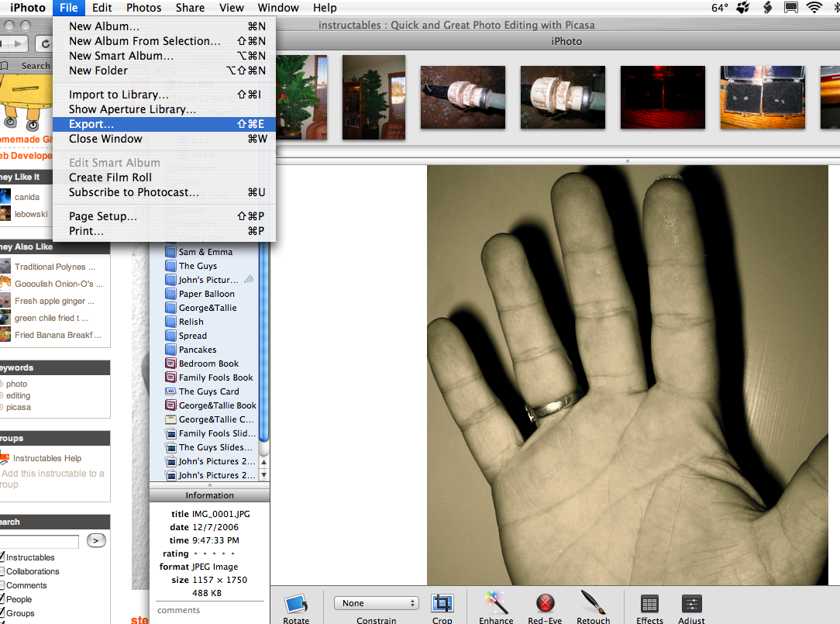The height and width of the screenshot is (624, 840).
Task: Click the album list scroll up arrow
Action: click(263, 461)
